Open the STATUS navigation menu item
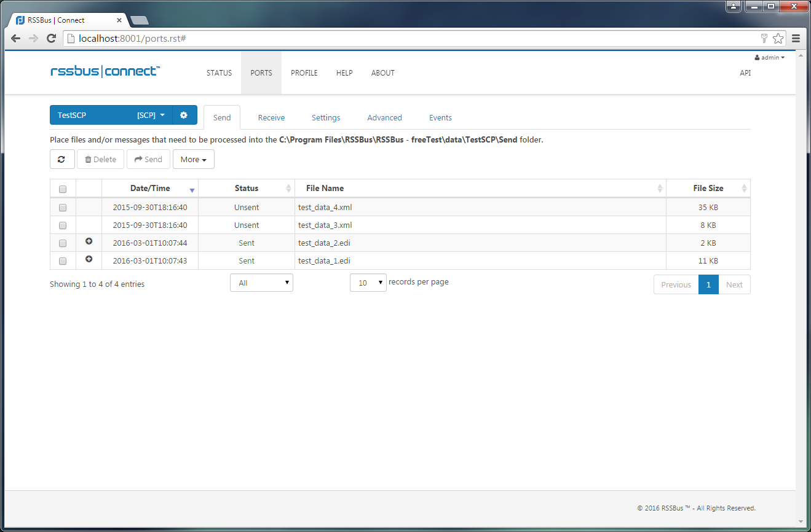This screenshot has width=811, height=532. click(219, 72)
